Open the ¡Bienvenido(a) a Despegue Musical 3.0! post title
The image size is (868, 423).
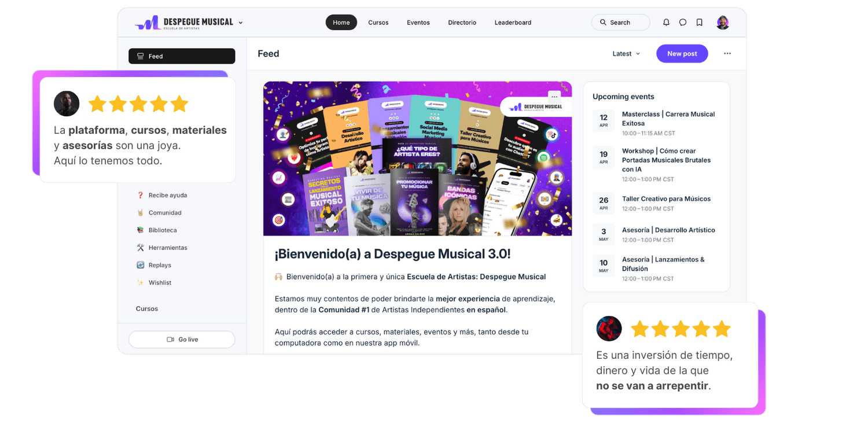[x=392, y=254]
